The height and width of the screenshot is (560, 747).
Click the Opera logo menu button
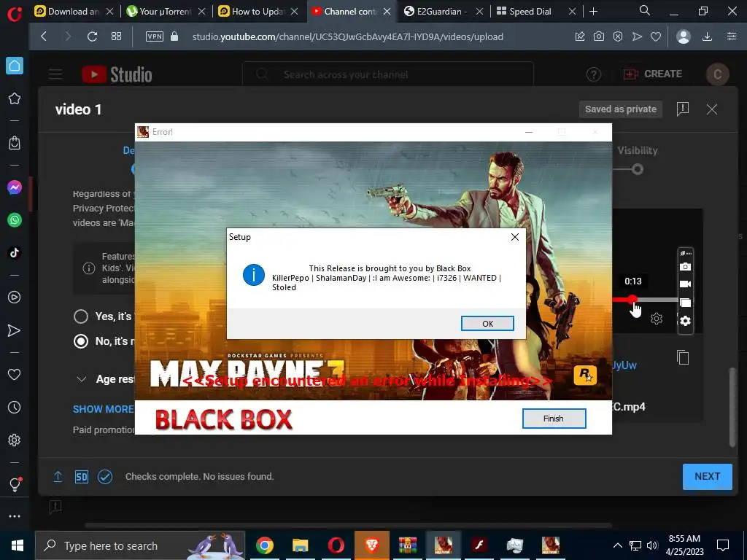15,13
